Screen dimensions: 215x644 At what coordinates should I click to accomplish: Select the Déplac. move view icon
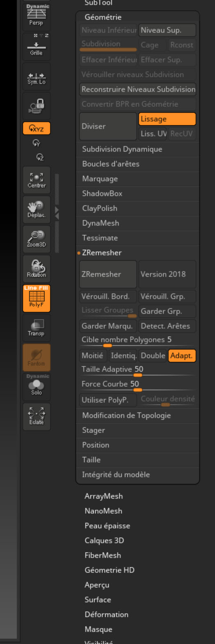pyautogui.click(x=37, y=210)
